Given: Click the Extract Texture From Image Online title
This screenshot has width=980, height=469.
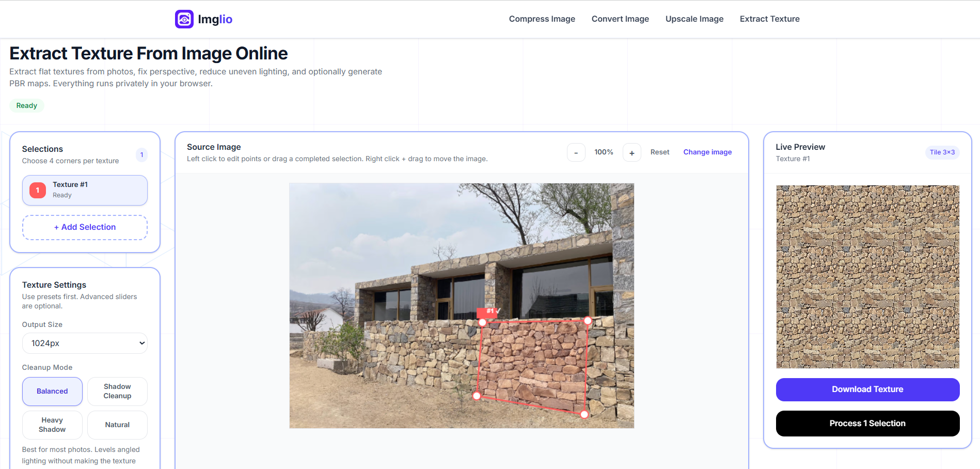Looking at the screenshot, I should pos(149,54).
